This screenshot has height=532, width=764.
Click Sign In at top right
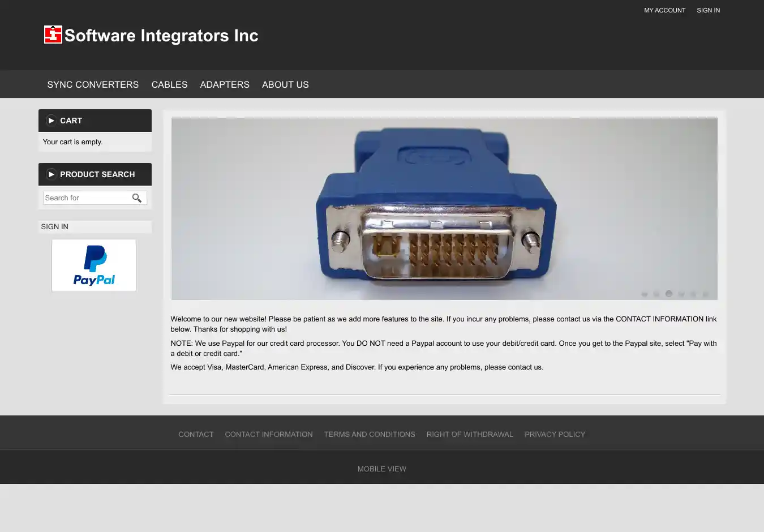(x=708, y=10)
